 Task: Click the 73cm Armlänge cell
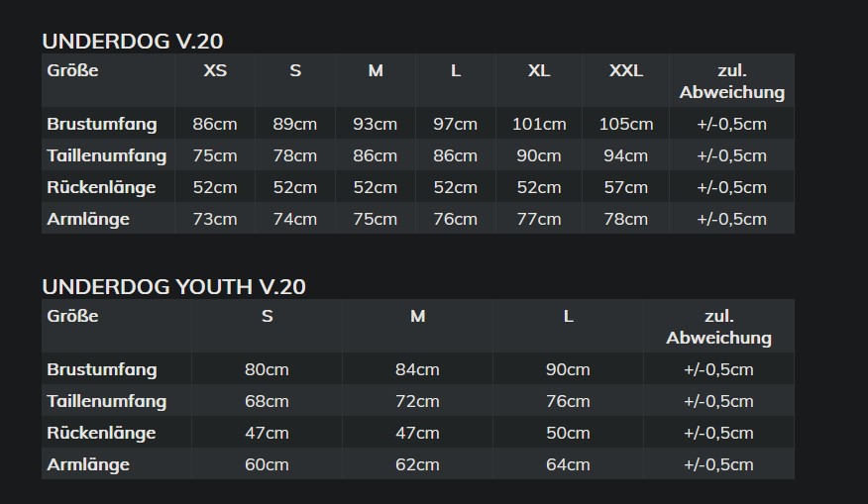coord(215,219)
